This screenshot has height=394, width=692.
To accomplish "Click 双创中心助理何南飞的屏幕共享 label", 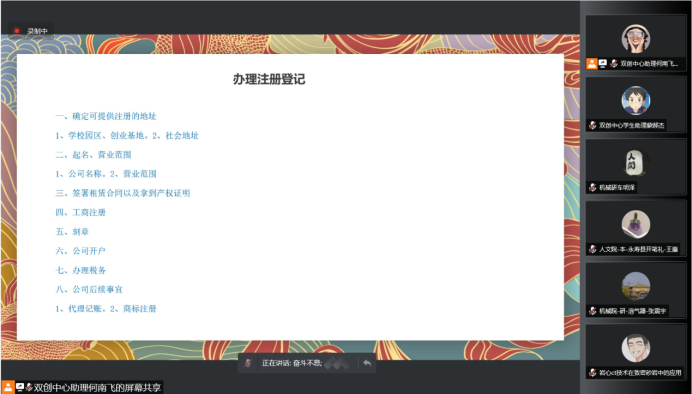I will coord(98,388).
